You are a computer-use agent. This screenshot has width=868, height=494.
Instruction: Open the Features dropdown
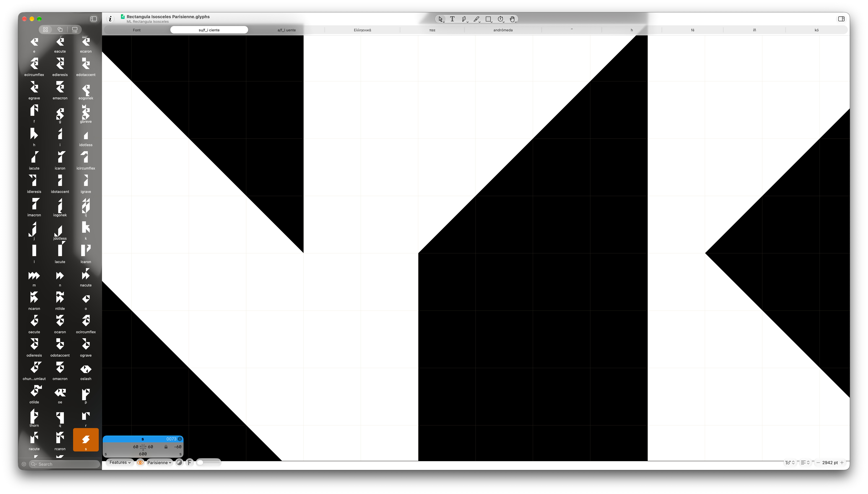click(120, 462)
